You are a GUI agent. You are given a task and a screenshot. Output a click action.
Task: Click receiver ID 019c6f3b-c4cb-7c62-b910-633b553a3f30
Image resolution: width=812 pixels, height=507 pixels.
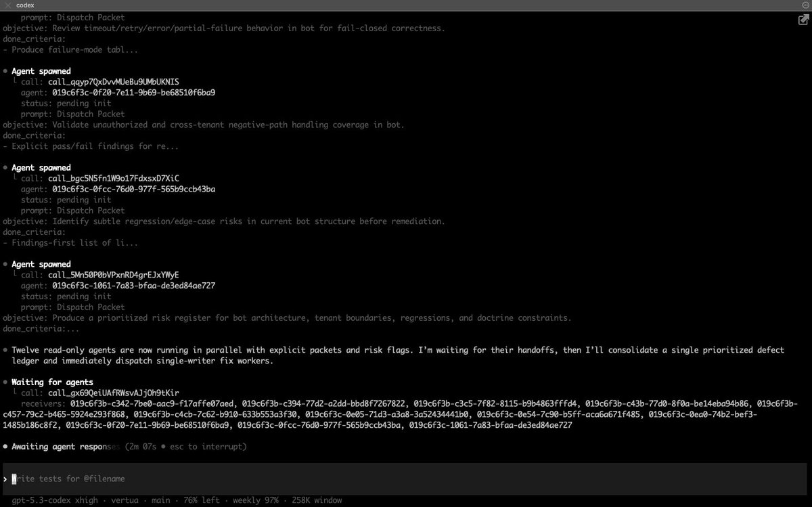coord(215,415)
